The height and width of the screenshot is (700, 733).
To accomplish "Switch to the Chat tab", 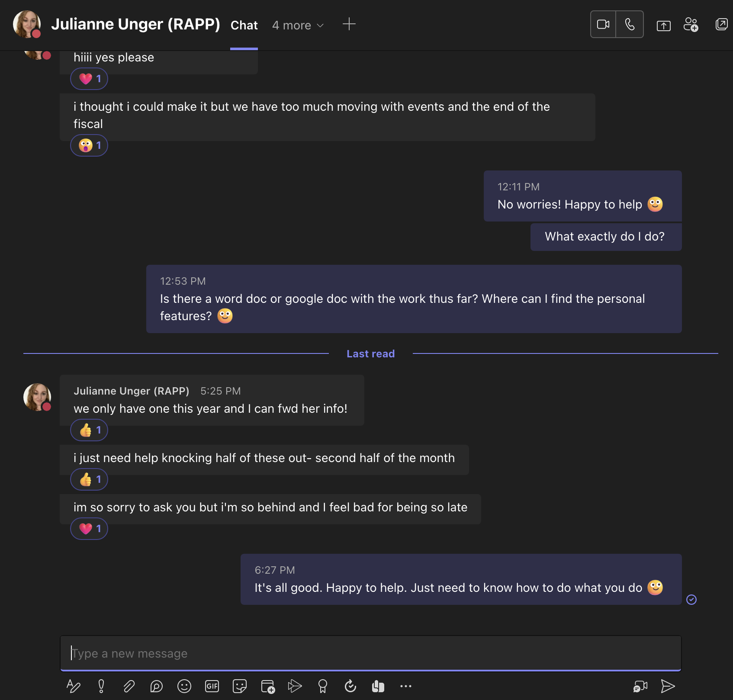I will click(244, 25).
